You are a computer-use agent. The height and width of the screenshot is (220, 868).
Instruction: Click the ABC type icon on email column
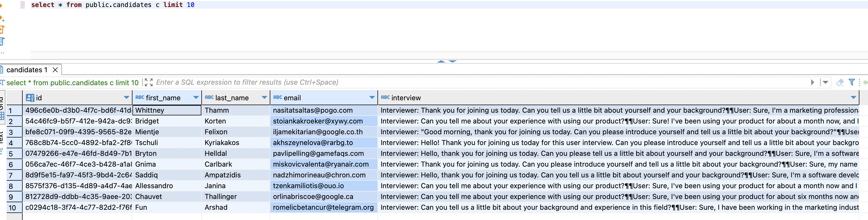click(277, 97)
